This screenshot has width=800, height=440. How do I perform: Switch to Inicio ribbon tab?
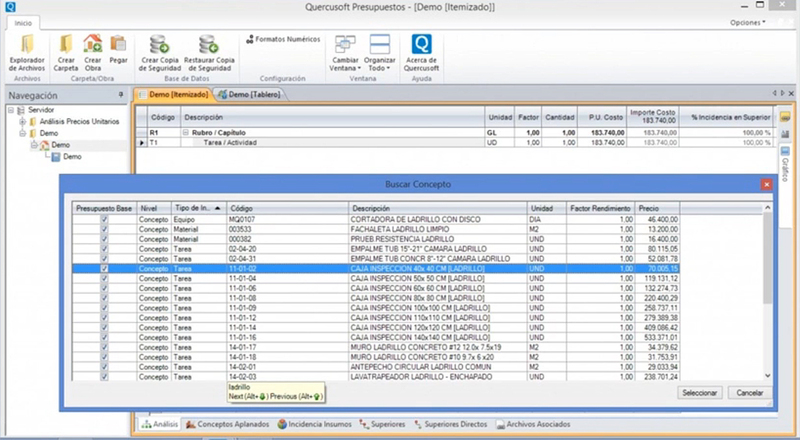click(23, 23)
